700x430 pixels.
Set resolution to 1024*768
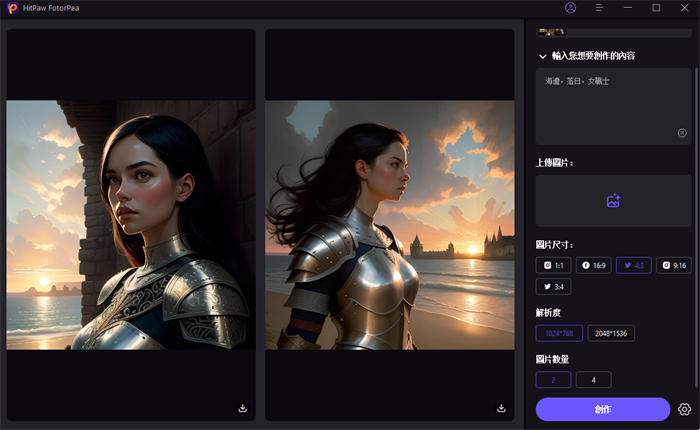click(x=559, y=334)
